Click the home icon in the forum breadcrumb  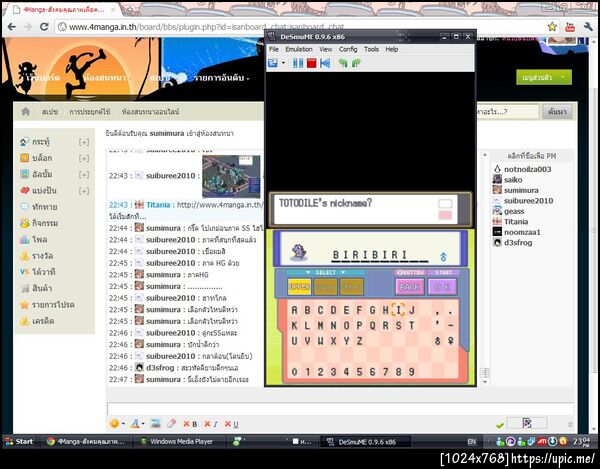pos(26,112)
